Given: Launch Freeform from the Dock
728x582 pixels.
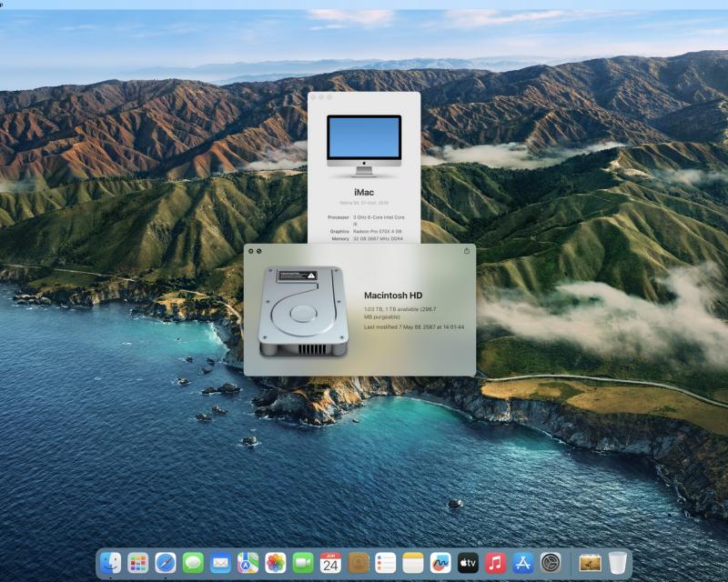Looking at the screenshot, I should (x=440, y=563).
